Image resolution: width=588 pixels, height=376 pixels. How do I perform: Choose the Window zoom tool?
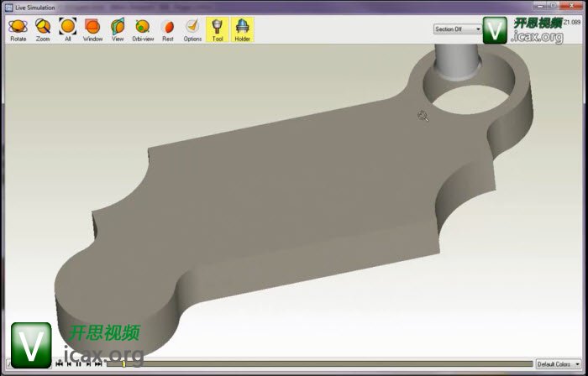[92, 29]
